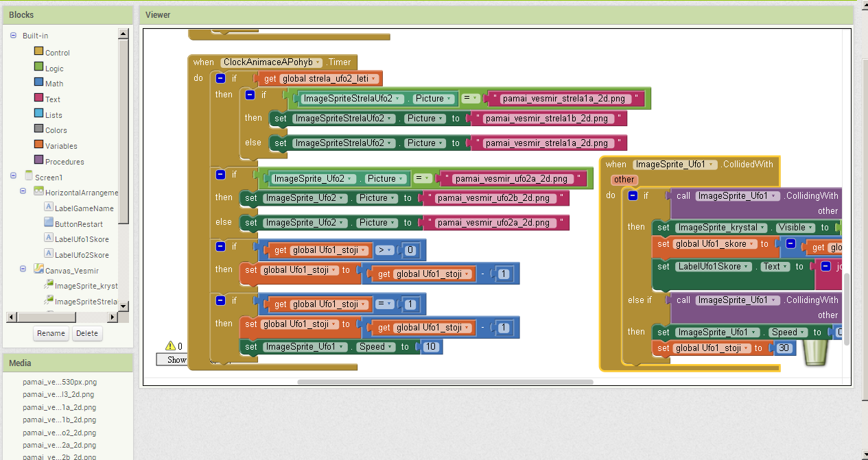The height and width of the screenshot is (460, 868).
Task: Open the Logic blocks drawer
Action: tap(49, 69)
